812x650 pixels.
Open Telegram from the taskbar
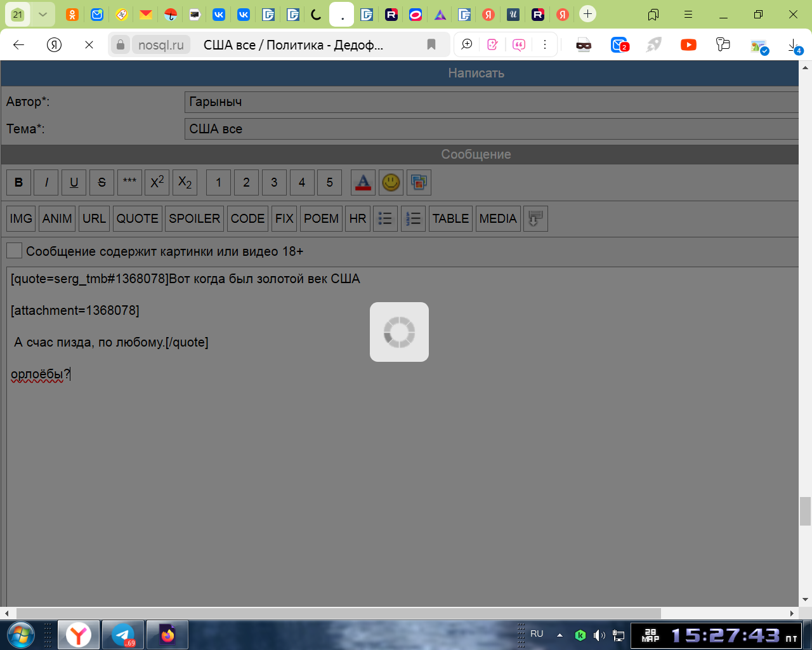[123, 635]
